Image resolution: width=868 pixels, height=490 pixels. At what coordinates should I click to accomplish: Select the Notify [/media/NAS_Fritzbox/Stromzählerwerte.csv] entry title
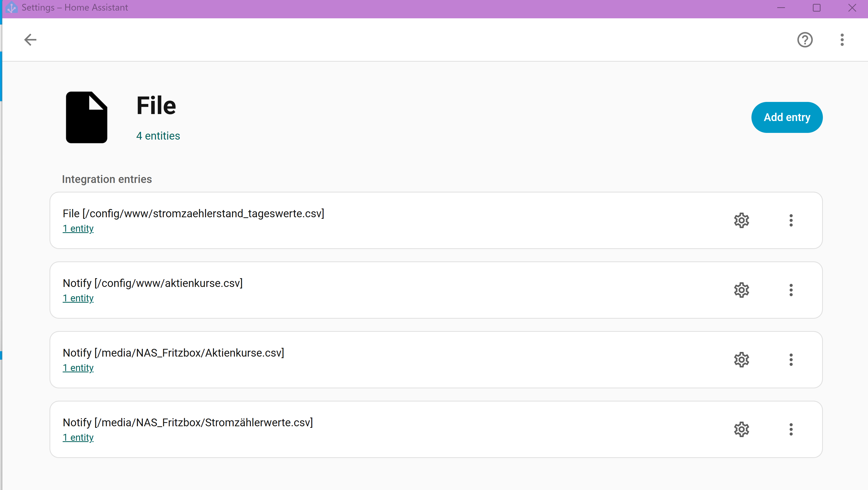point(188,423)
